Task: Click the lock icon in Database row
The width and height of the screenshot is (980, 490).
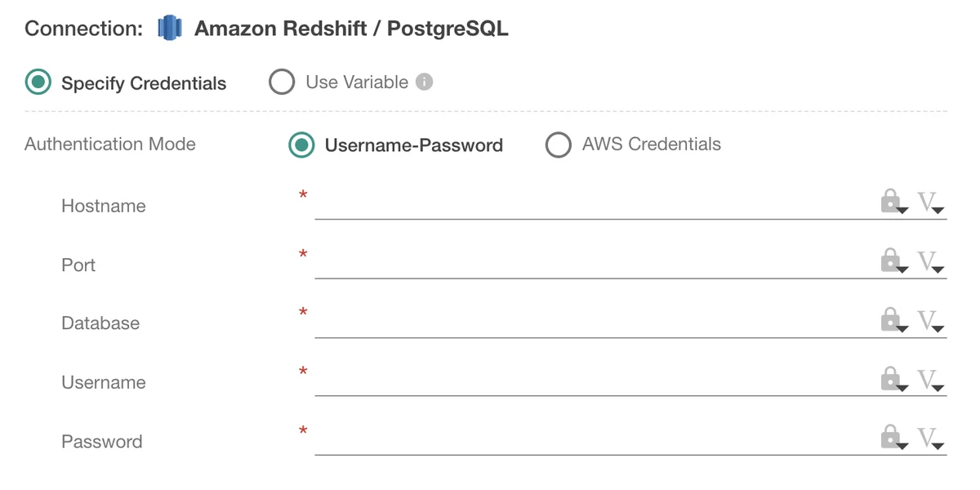Action: [892, 319]
